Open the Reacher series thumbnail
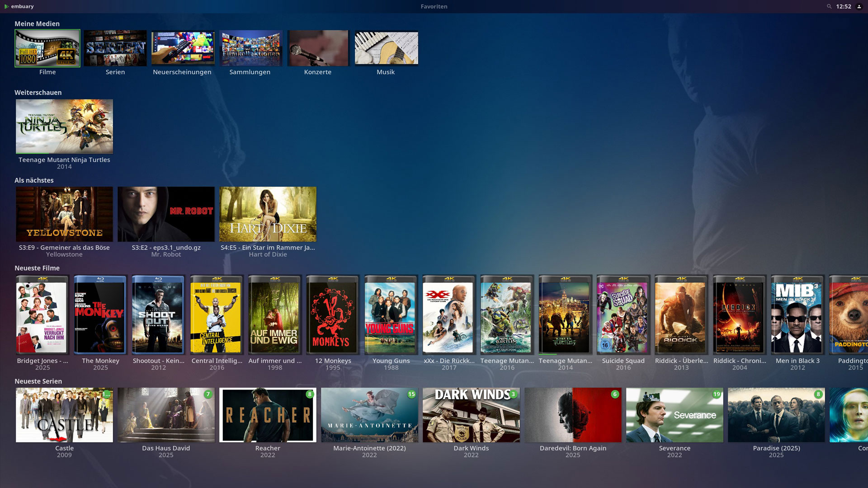This screenshot has height=488, width=868. pos(268,415)
